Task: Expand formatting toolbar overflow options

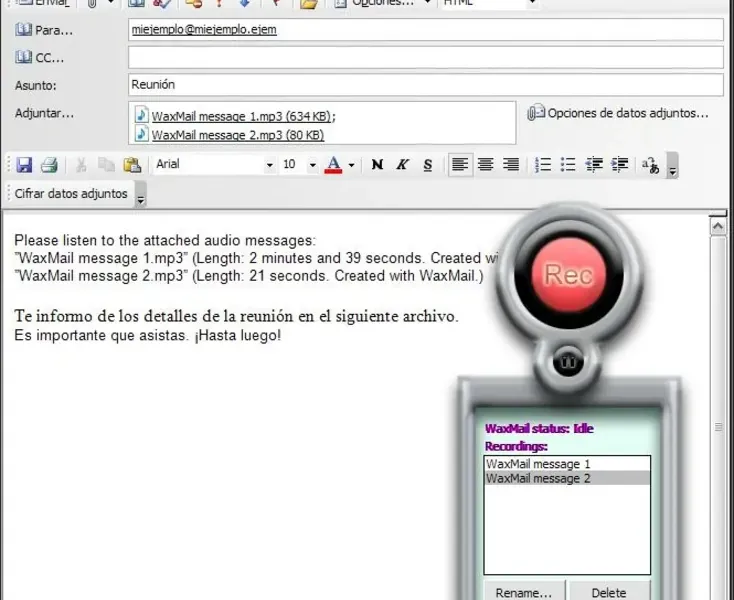Action: 672,165
